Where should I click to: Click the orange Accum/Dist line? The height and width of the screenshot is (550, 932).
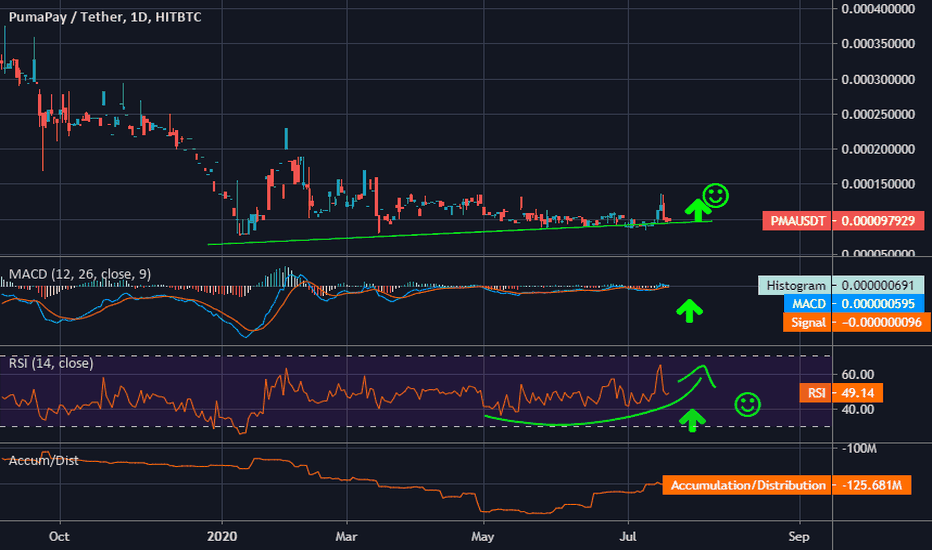(333, 477)
